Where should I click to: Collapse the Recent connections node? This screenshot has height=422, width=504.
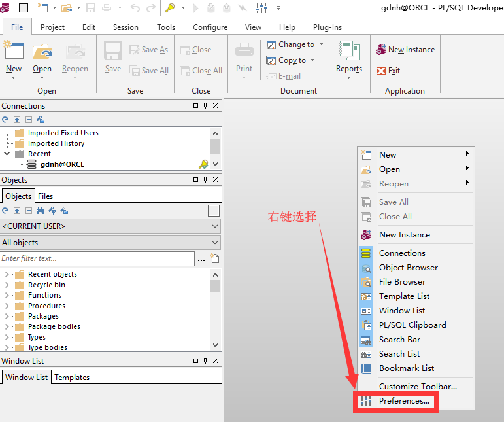(7, 154)
